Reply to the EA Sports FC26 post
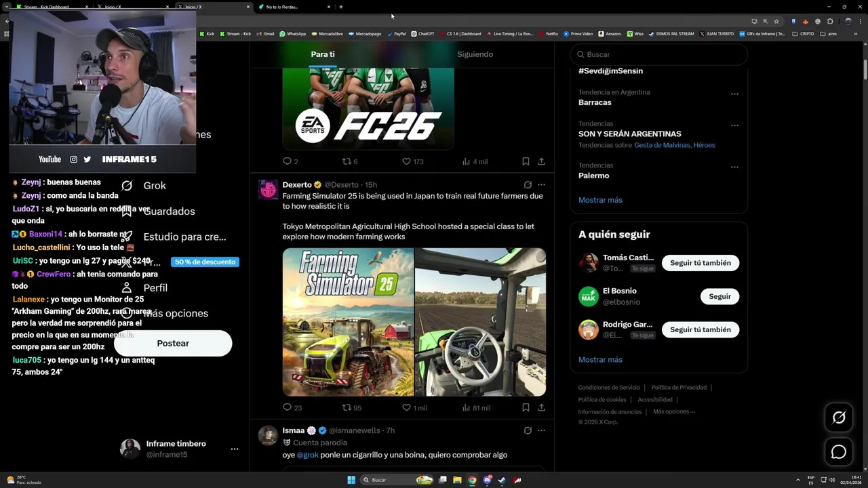Viewport: 868px width, 488px height. (290, 161)
